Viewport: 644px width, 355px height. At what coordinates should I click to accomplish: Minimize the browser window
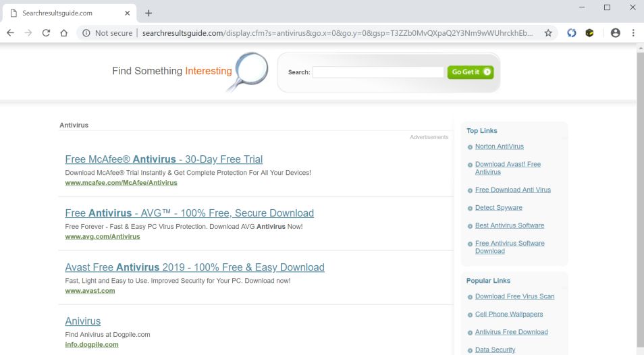(582, 7)
